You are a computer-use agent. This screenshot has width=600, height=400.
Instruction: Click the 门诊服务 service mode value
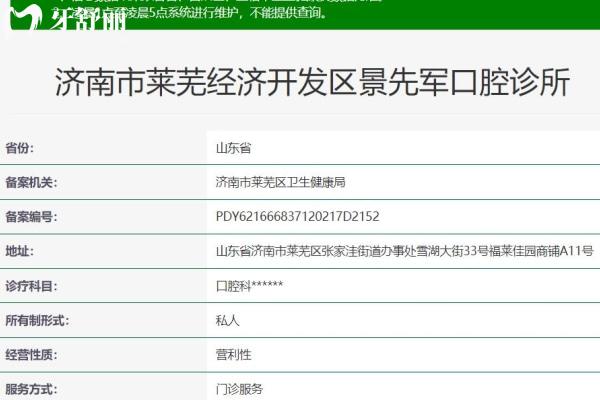(239, 389)
